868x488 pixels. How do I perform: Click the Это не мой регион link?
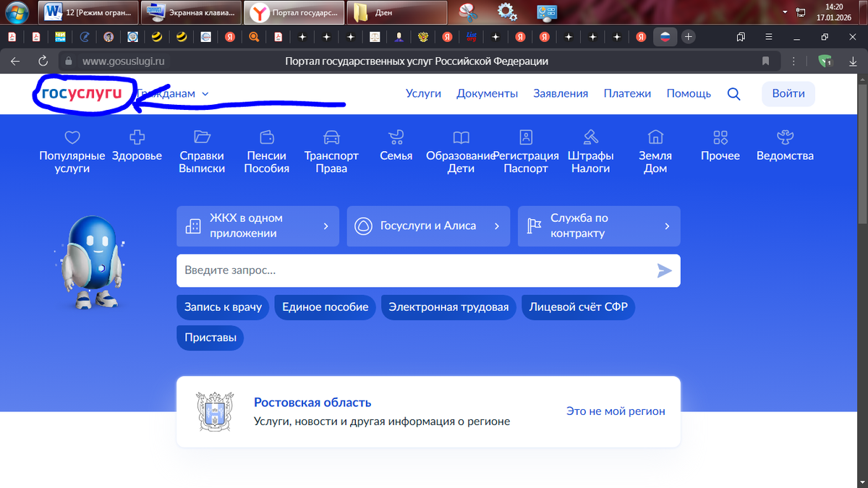tap(616, 411)
